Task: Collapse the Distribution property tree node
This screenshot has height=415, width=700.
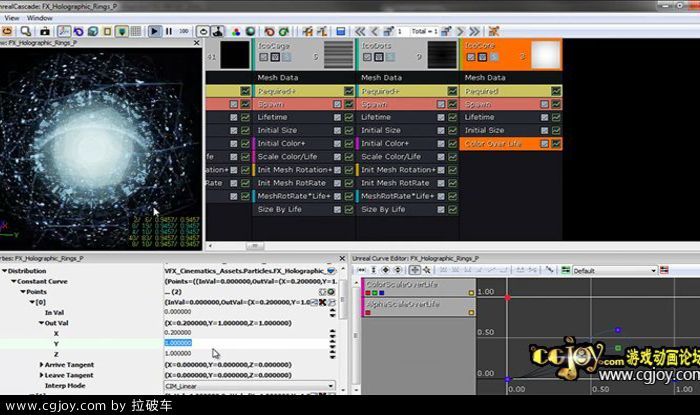Action: 4,271
